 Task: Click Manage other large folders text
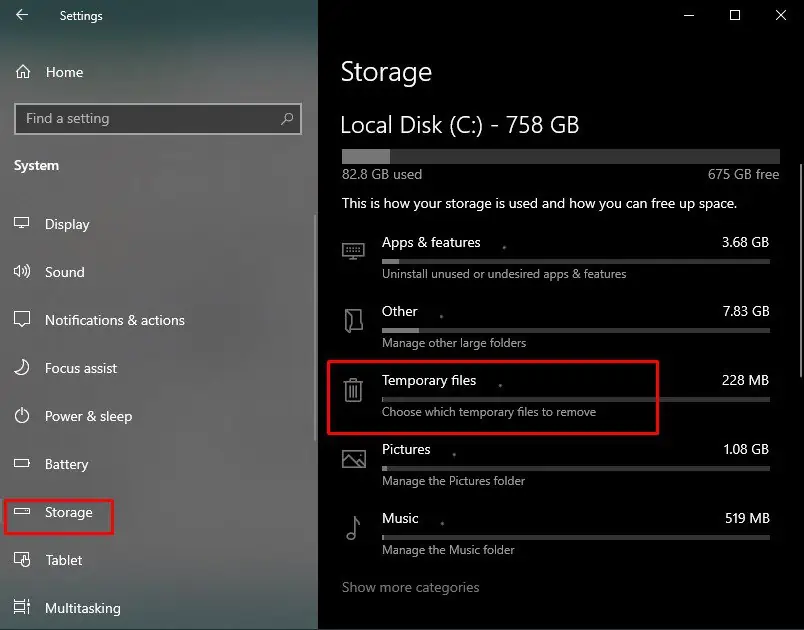pyautogui.click(x=454, y=343)
